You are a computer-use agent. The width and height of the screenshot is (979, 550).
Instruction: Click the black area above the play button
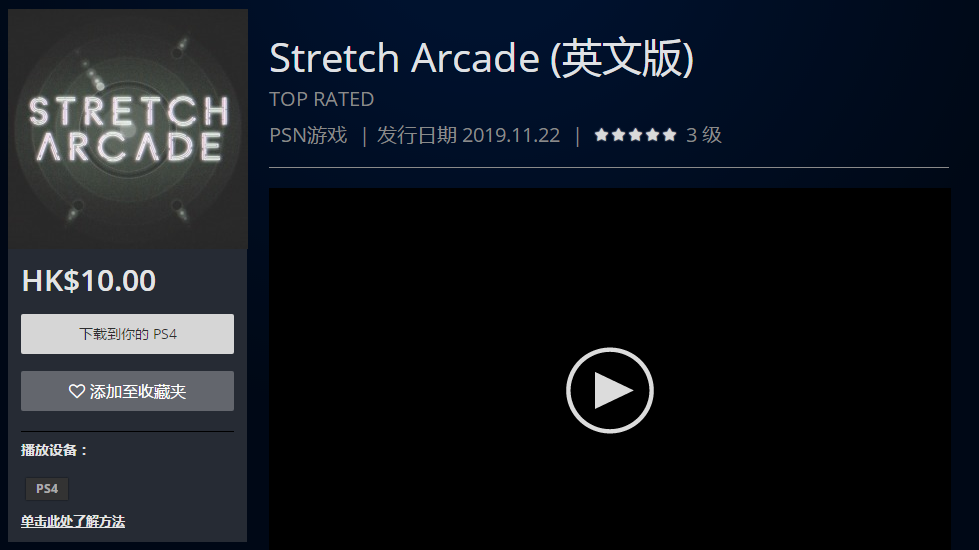pos(609,267)
